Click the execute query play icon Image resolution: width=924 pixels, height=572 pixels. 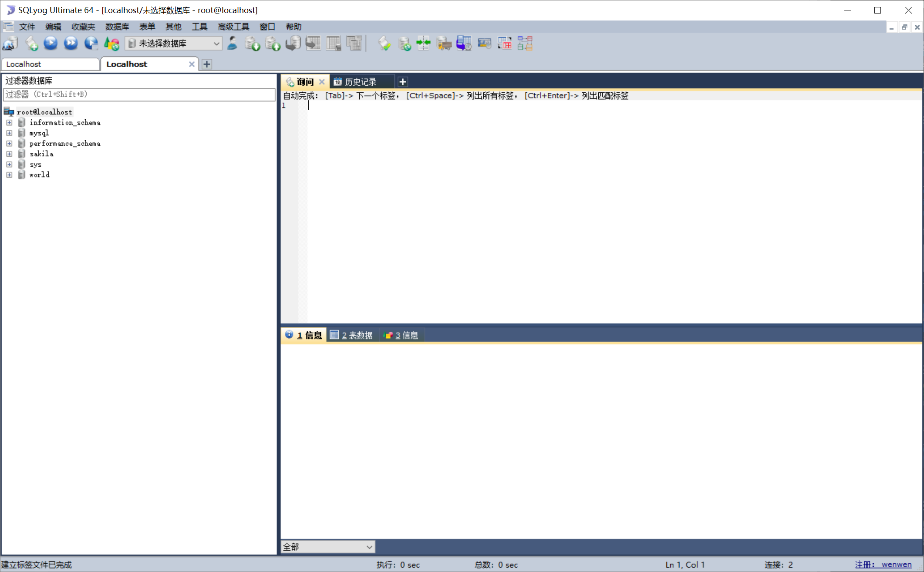coord(51,44)
